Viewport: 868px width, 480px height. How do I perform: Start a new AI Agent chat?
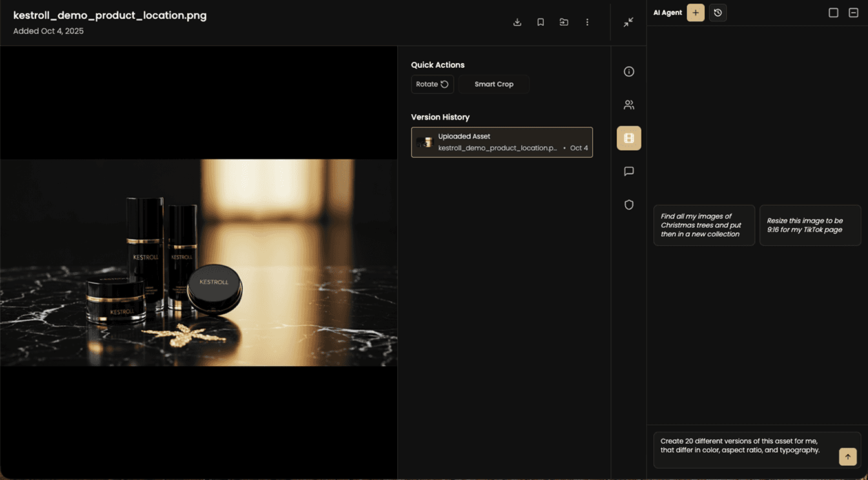tap(696, 12)
